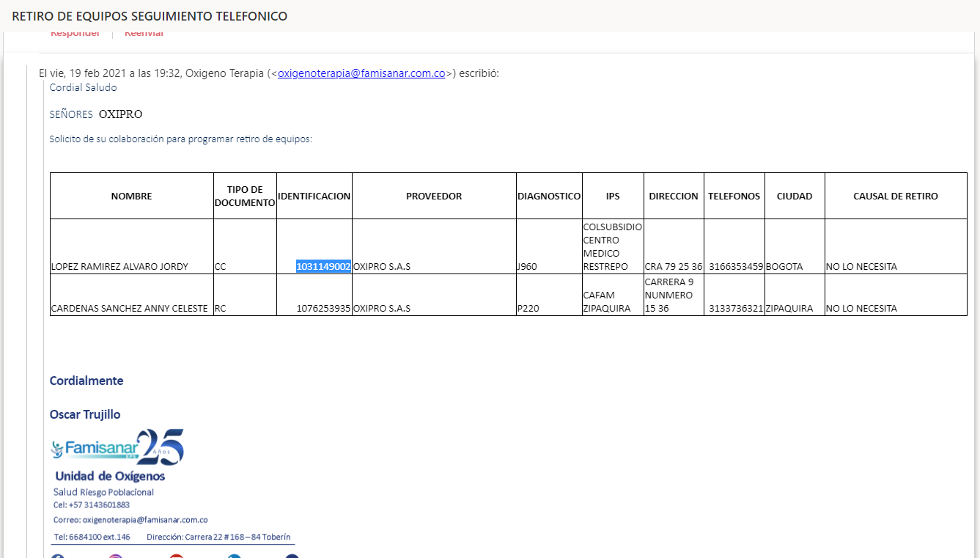Click the TIPO DE DOCUMENTO column header
This screenshot has width=980, height=558.
pyautogui.click(x=245, y=196)
